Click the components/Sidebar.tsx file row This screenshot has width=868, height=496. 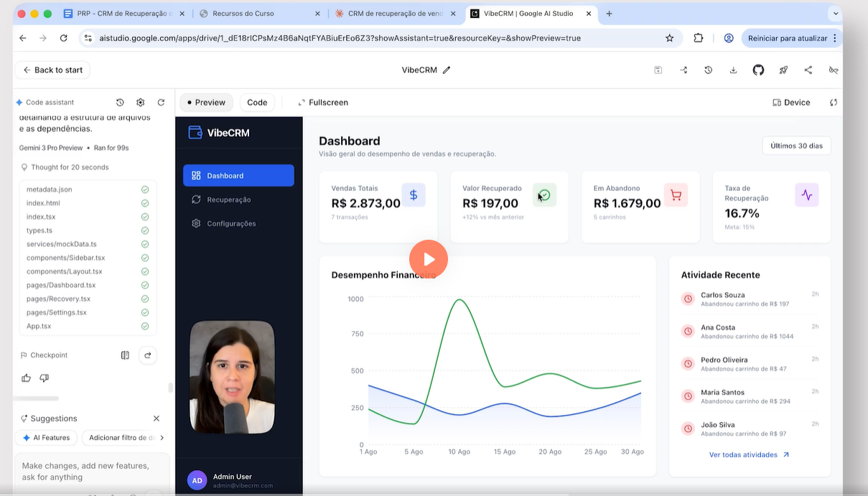point(88,258)
